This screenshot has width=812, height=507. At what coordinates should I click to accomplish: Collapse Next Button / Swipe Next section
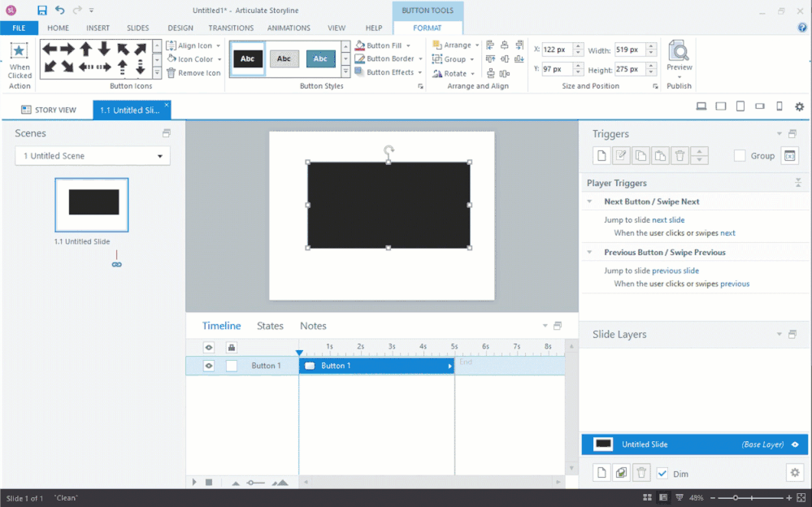[589, 201]
